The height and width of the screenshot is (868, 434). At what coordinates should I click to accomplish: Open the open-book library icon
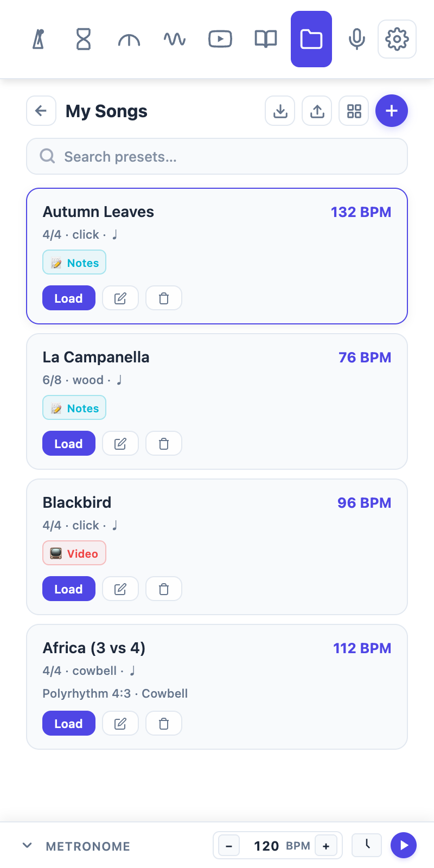(x=266, y=39)
